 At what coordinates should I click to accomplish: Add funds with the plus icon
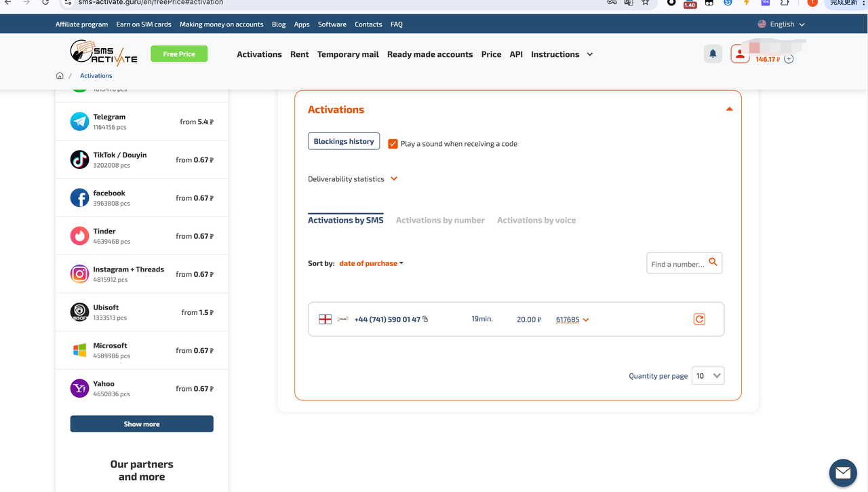(789, 59)
